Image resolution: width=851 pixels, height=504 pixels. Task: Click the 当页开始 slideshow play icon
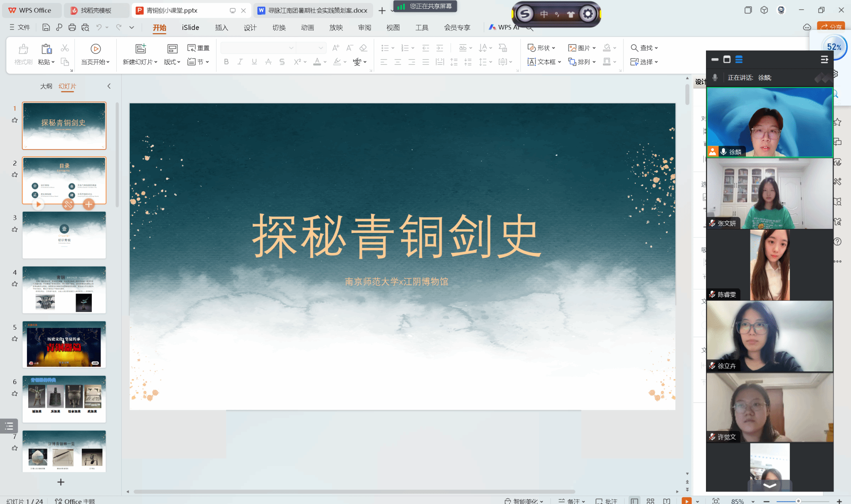96,49
